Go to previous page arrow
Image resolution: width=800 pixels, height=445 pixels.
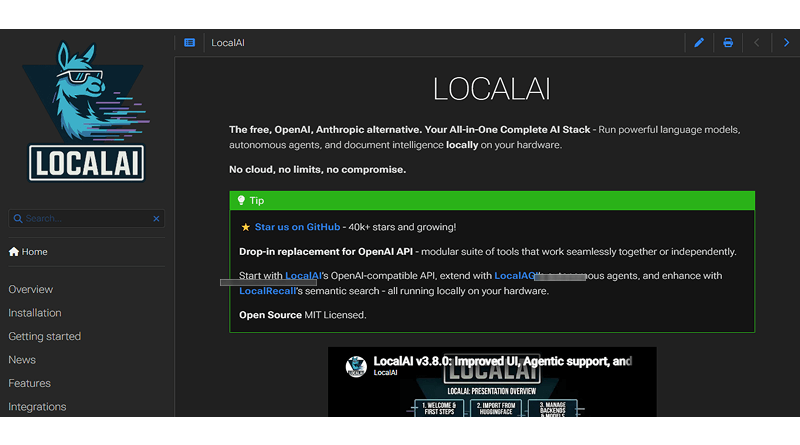click(757, 43)
